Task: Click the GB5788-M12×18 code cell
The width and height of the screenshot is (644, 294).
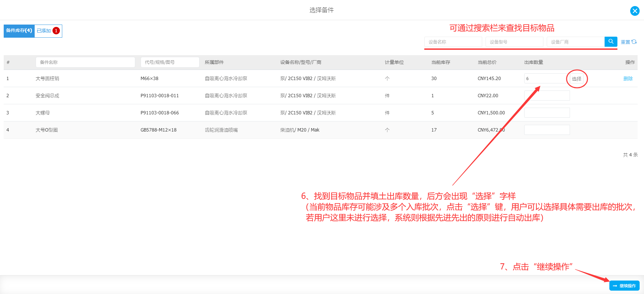Action: point(158,130)
